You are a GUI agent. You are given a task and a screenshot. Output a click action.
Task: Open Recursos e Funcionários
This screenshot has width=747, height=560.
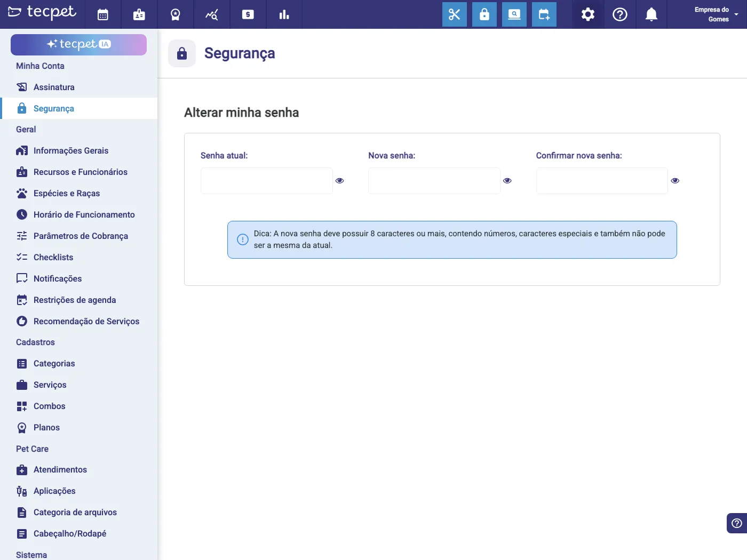[x=79, y=172]
